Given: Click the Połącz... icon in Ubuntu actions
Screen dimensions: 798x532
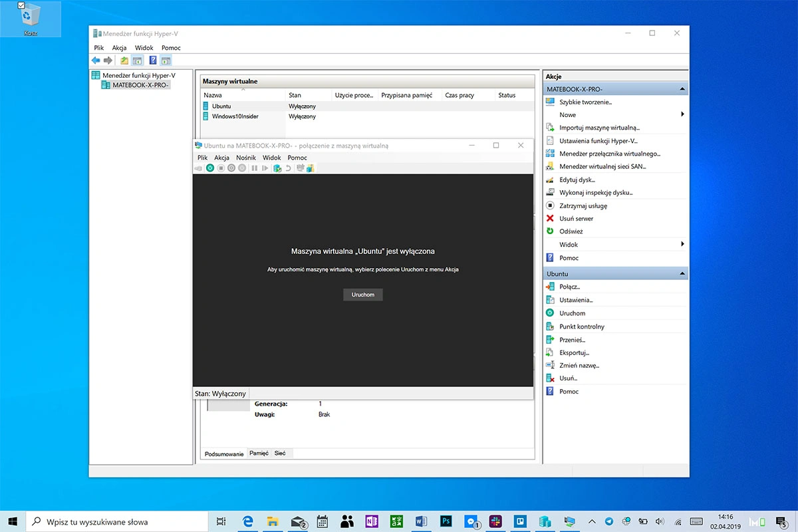Looking at the screenshot, I should (x=550, y=287).
